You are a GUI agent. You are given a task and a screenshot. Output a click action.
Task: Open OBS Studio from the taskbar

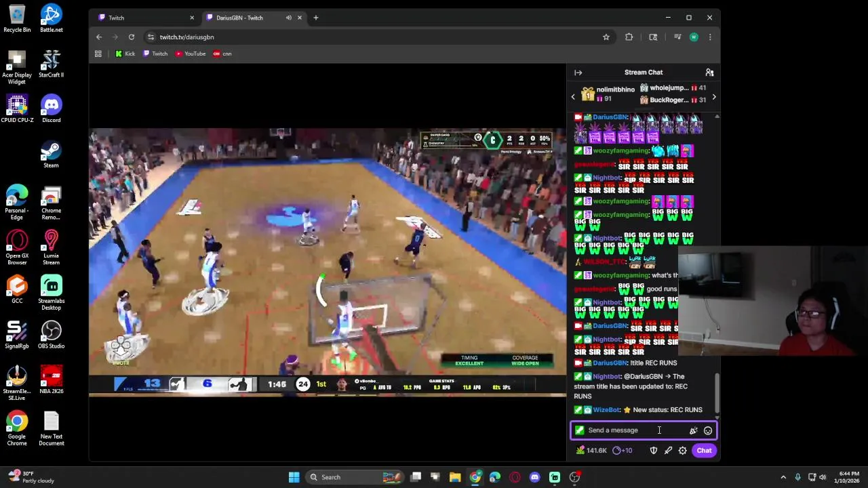point(574,477)
